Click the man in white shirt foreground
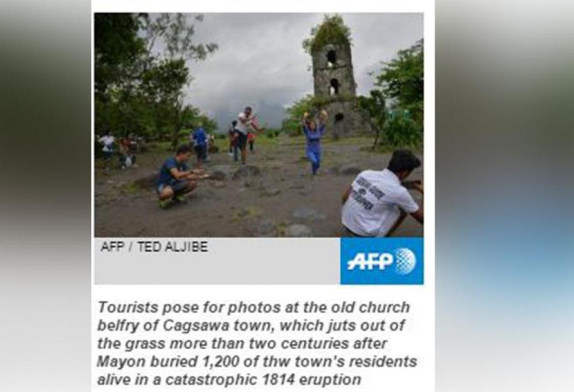574x392 pixels. coord(383,194)
